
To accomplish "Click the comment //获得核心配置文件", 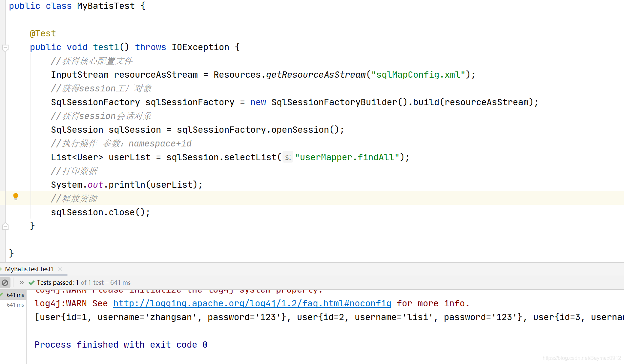I will tap(92, 61).
